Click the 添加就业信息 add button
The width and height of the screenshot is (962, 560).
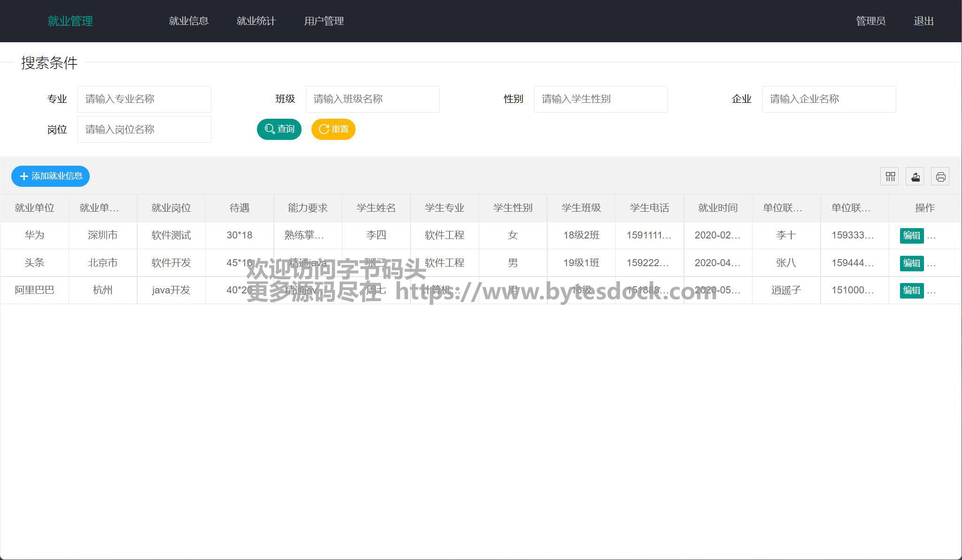coord(50,176)
